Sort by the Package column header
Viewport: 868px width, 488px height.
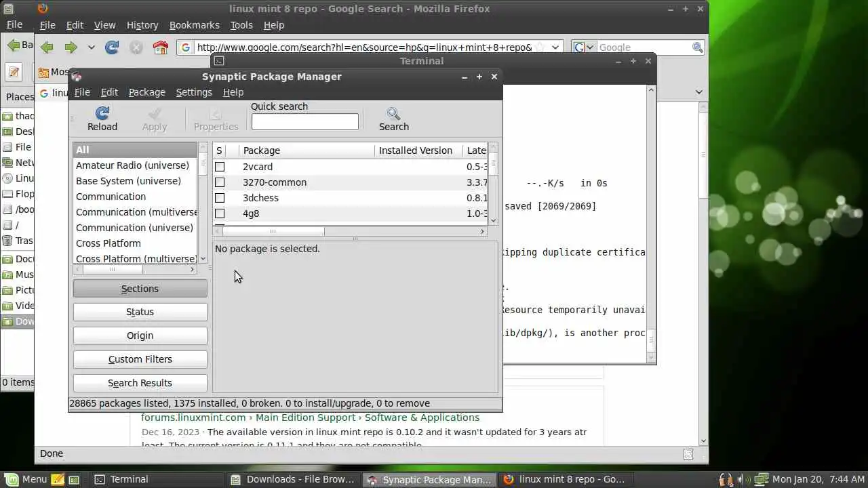(307, 150)
